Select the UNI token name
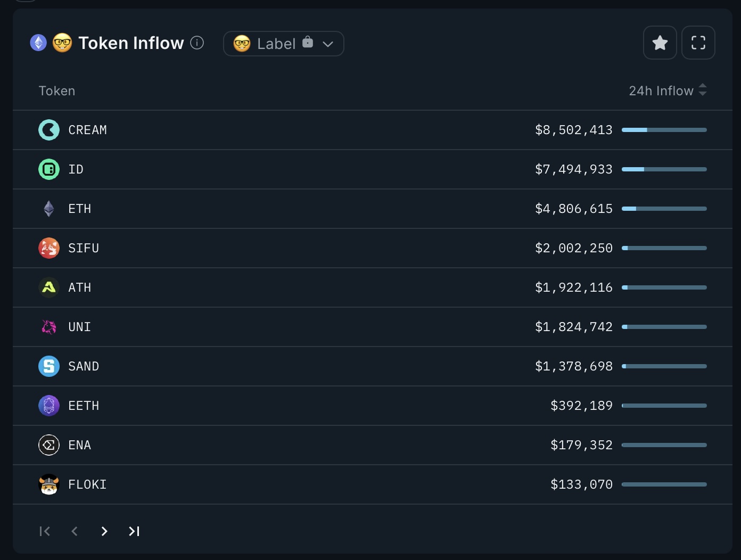 click(x=79, y=327)
